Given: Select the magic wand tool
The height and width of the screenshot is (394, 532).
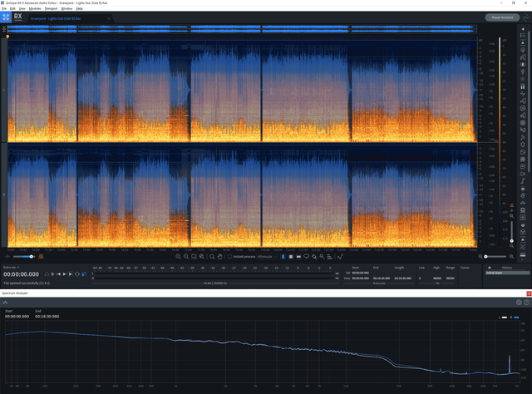Looking at the screenshot, I should coord(322,257).
